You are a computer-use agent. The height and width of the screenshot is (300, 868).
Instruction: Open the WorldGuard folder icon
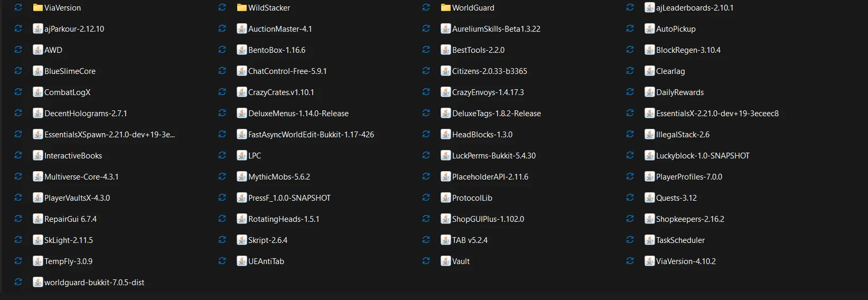446,7
